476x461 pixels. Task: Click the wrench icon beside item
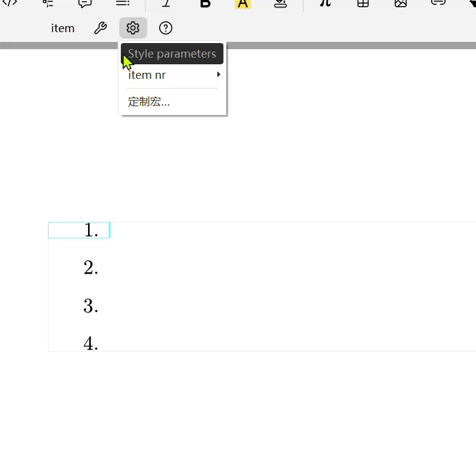coord(101,28)
